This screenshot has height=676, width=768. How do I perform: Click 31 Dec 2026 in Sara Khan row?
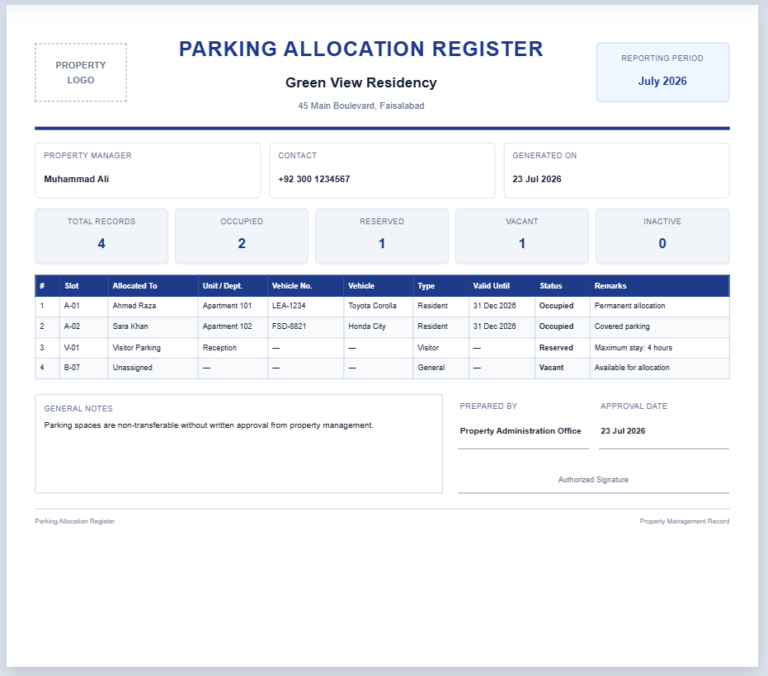pyautogui.click(x=494, y=326)
